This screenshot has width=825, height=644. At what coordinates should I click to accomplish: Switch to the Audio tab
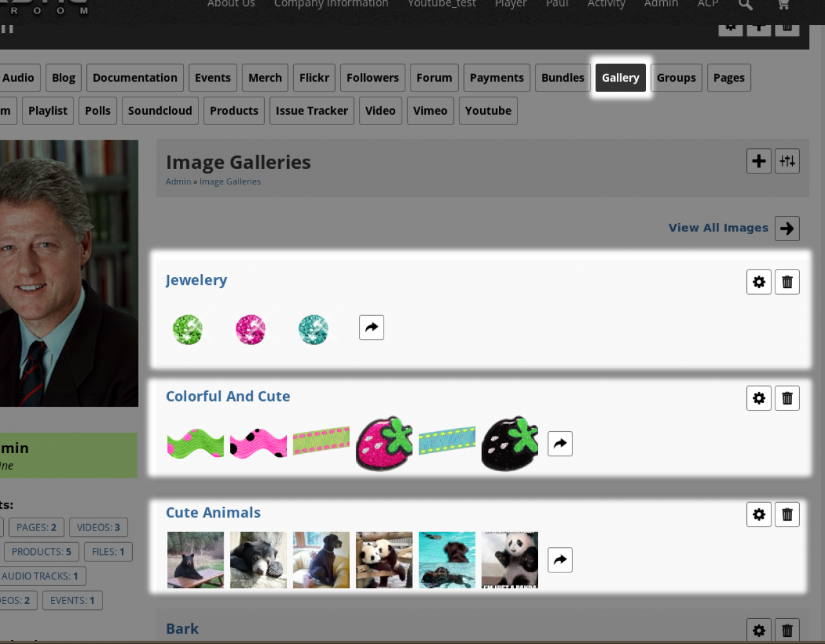pos(18,78)
